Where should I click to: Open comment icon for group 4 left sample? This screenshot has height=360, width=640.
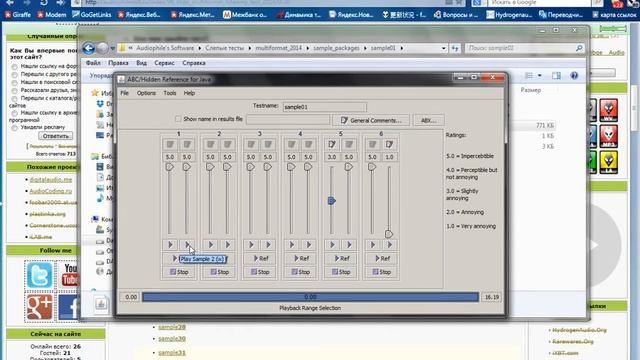pyautogui.click(x=291, y=144)
